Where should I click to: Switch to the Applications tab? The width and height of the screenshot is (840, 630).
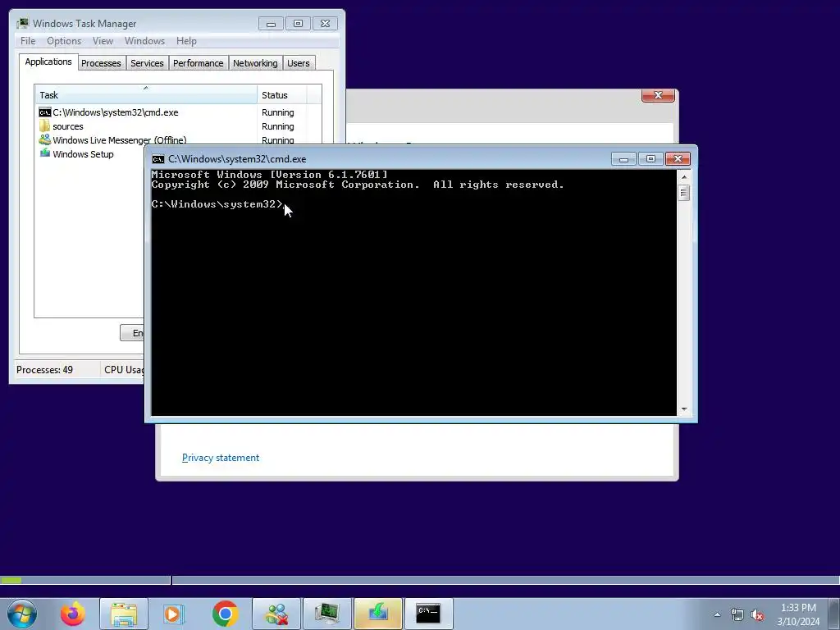click(x=48, y=62)
